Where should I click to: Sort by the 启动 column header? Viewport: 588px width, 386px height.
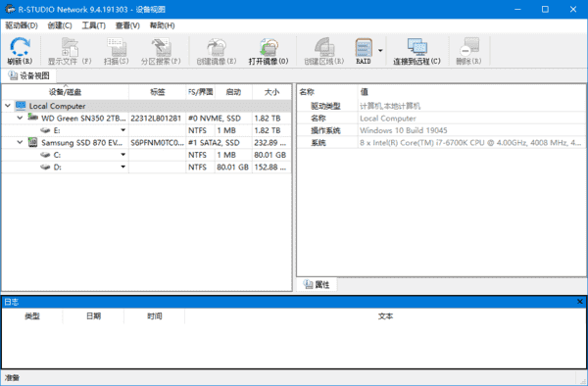[233, 92]
